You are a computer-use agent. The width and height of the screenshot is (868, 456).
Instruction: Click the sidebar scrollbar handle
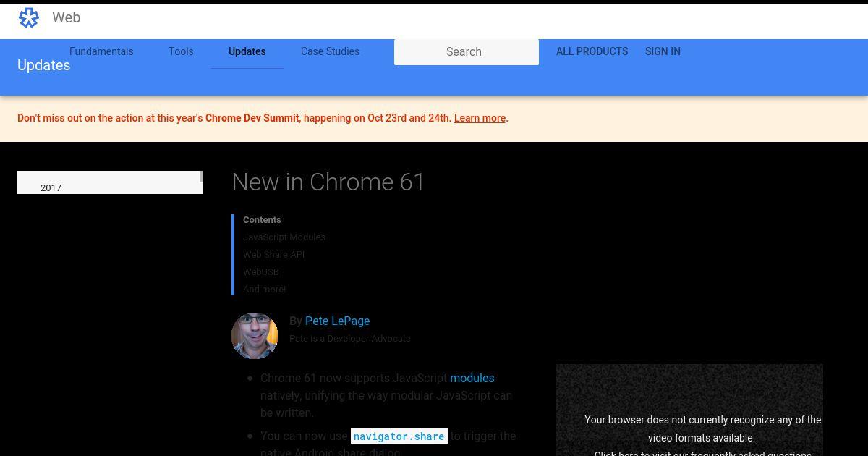200,177
